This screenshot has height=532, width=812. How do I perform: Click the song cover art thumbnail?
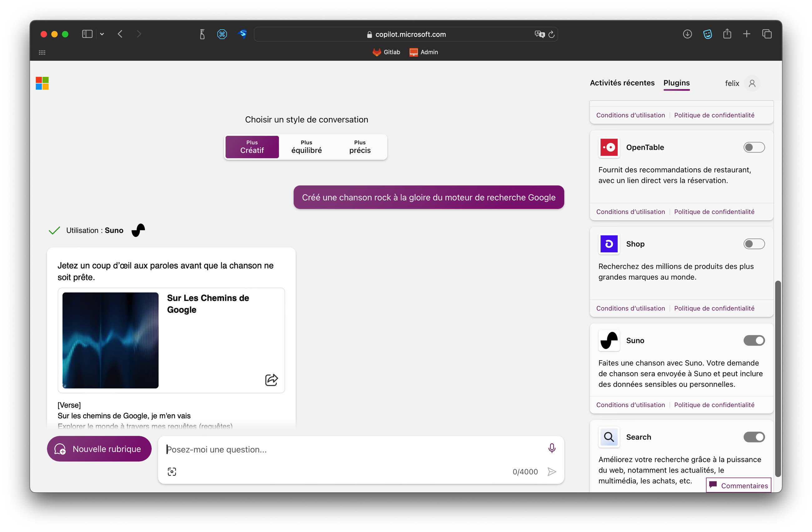[110, 340]
